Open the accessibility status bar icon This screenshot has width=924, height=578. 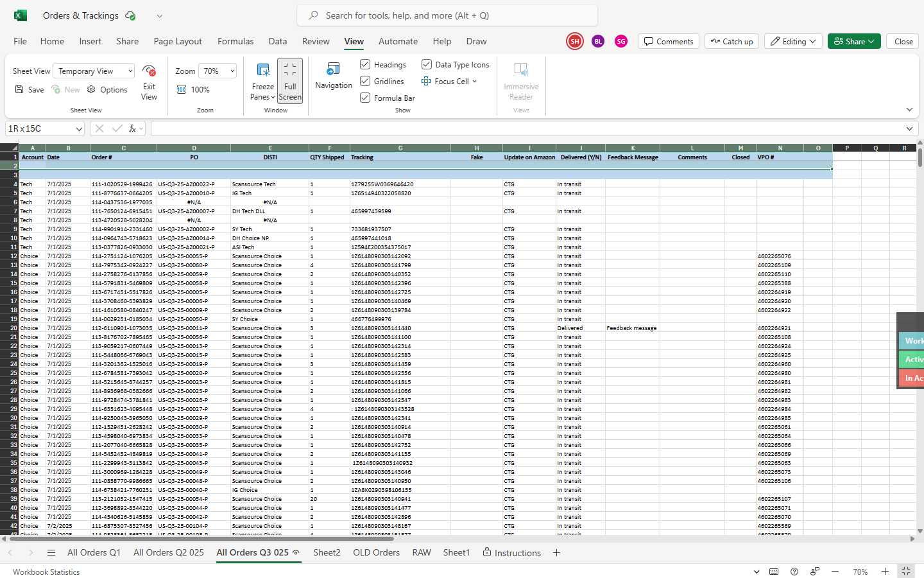pos(794,572)
